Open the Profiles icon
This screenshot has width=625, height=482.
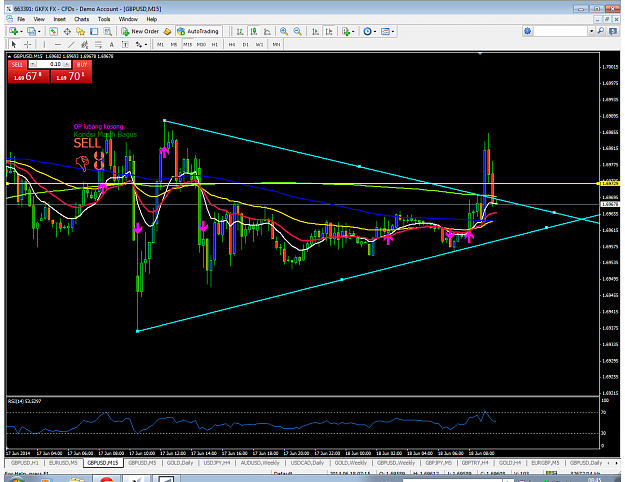[x=31, y=31]
